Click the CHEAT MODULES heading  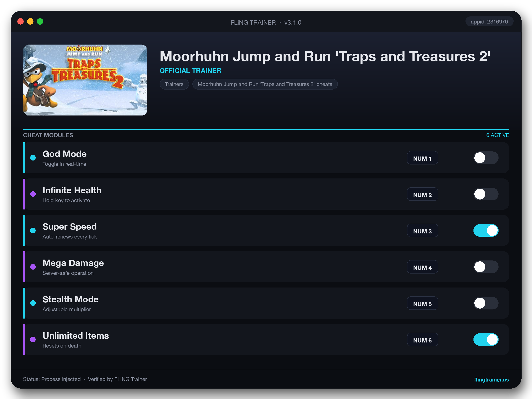pos(48,135)
